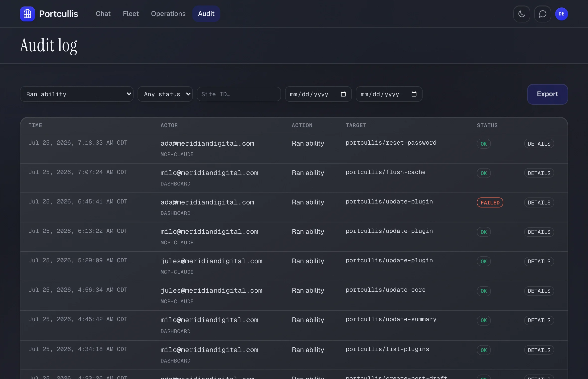Select the portcullis/list-plugins target text
Screen dimensions: 588x379
pos(387,349)
